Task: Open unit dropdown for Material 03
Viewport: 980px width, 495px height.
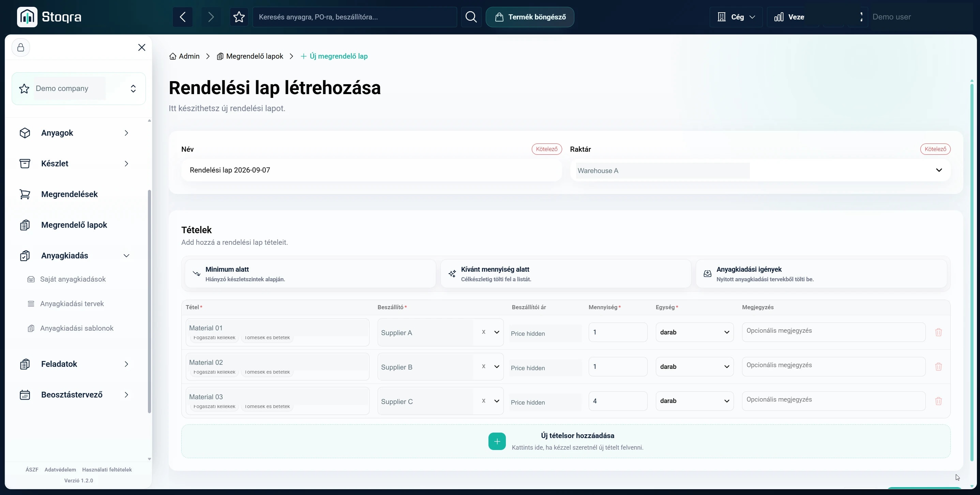Action: tap(695, 401)
